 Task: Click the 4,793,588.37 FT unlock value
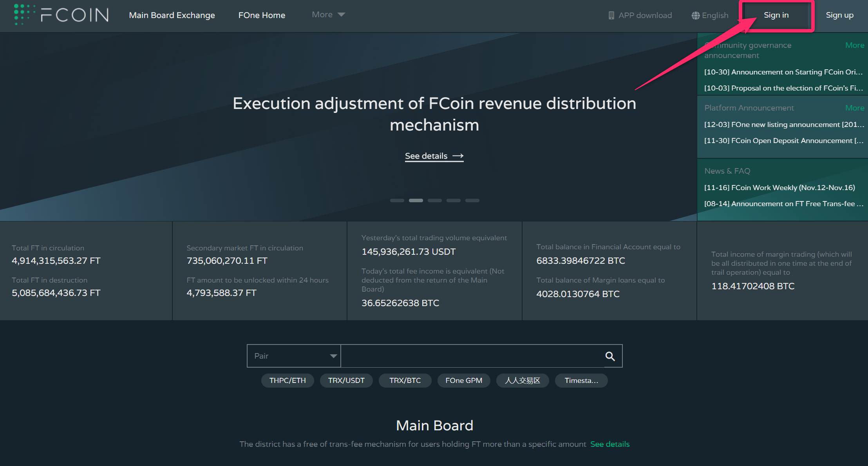[x=221, y=293]
